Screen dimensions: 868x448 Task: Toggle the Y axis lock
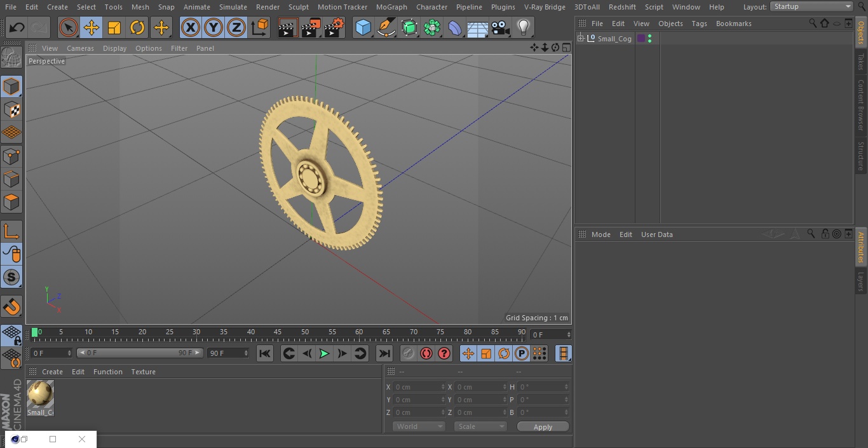tap(214, 27)
